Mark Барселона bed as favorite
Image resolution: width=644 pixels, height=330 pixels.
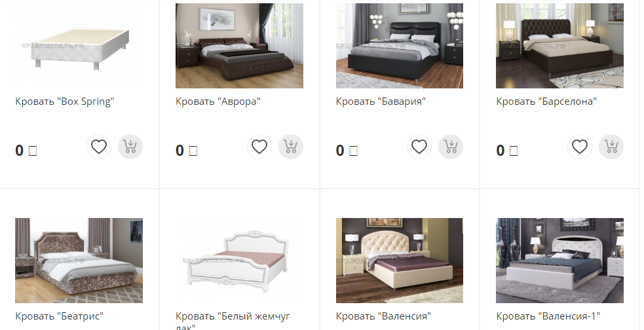(x=580, y=147)
